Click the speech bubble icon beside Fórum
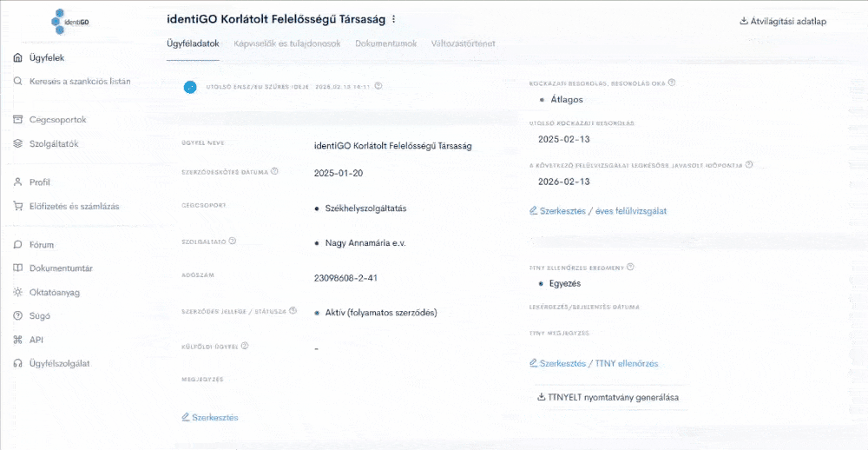Viewport: 868px width, 450px height. tap(17, 244)
